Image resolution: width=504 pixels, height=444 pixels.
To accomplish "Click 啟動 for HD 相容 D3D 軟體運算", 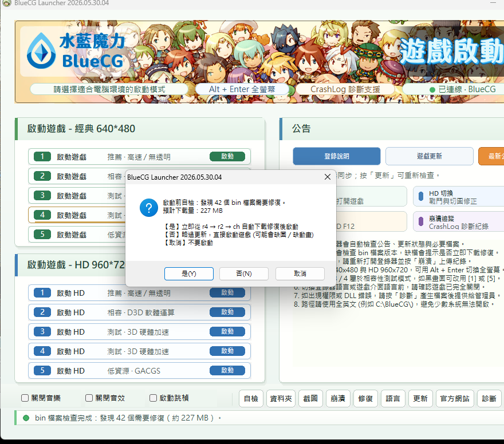I will [x=227, y=312].
